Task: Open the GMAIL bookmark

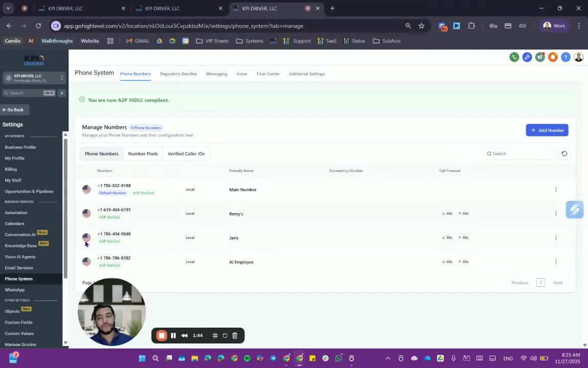Action: (138, 40)
